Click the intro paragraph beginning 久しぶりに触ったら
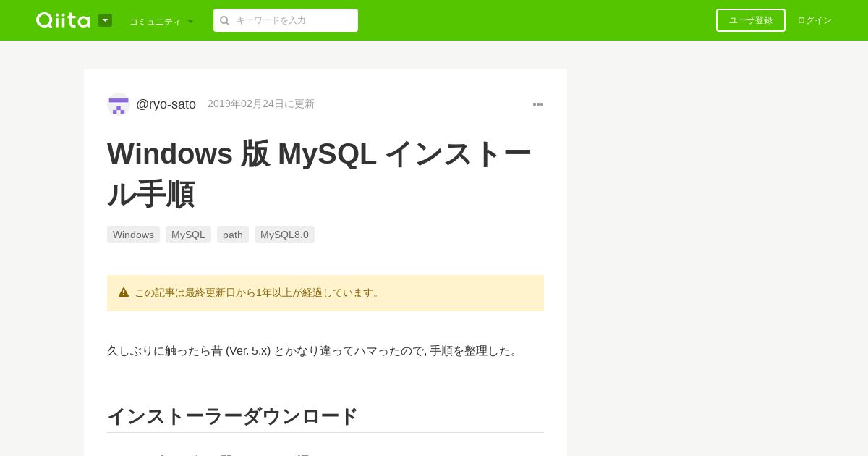 coord(315,351)
